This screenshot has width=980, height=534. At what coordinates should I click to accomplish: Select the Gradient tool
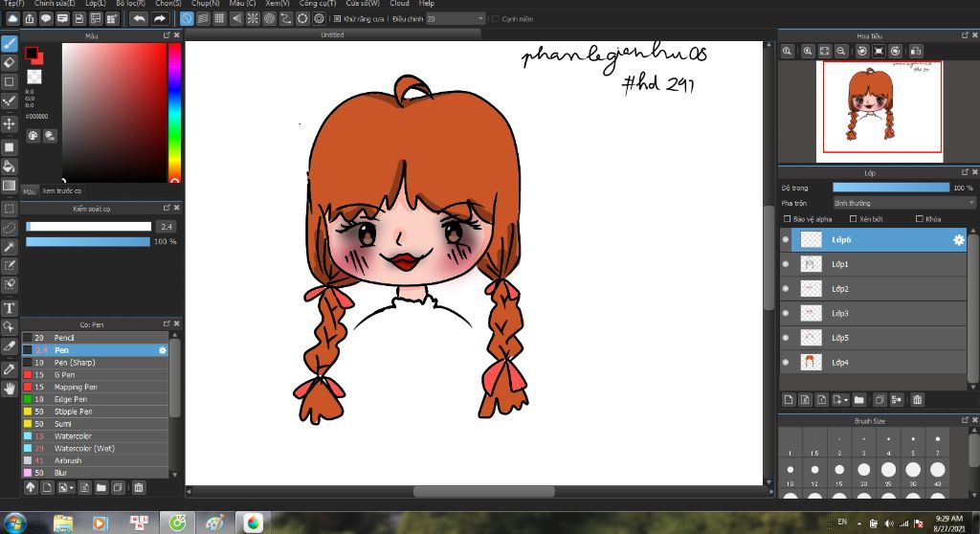point(10,186)
